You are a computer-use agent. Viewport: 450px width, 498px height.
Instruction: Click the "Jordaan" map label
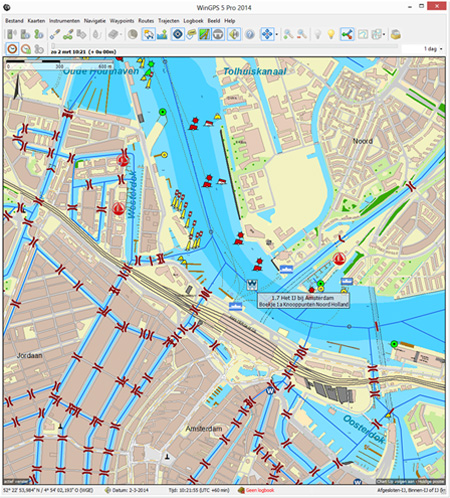tap(30, 356)
